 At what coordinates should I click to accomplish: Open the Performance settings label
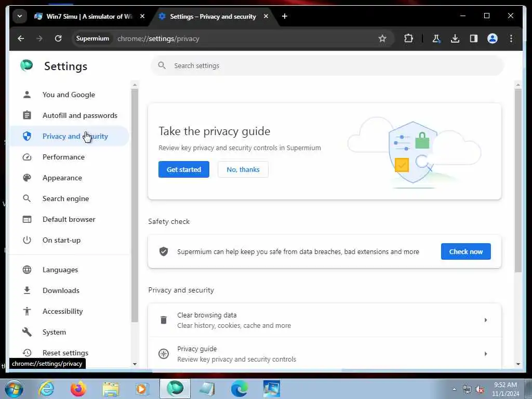63,157
